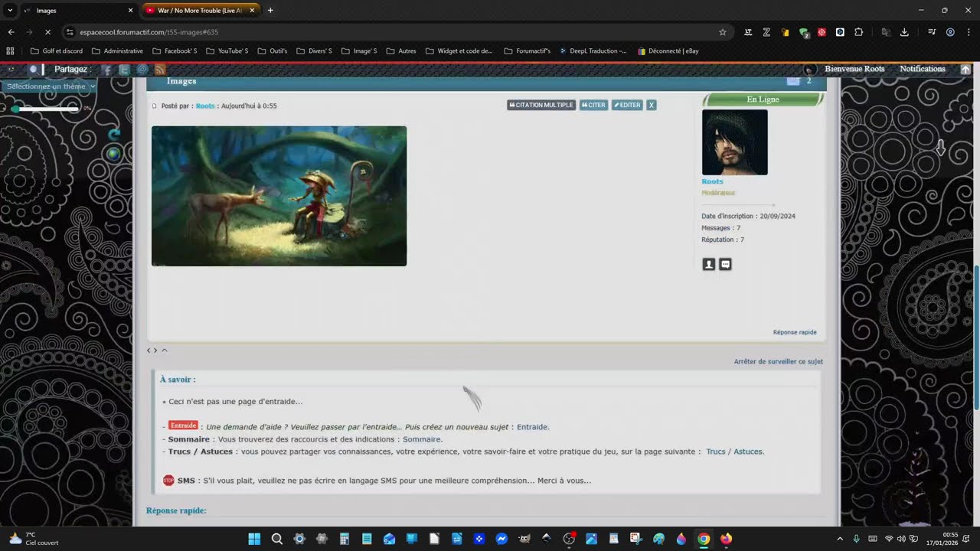This screenshot has height=551, width=980.
Task: Adjust the theme slider at 0%
Action: pos(46,109)
